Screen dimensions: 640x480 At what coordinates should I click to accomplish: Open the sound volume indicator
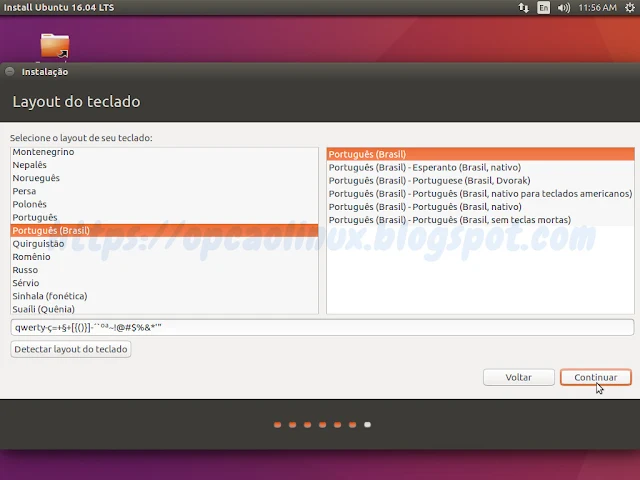point(563,7)
